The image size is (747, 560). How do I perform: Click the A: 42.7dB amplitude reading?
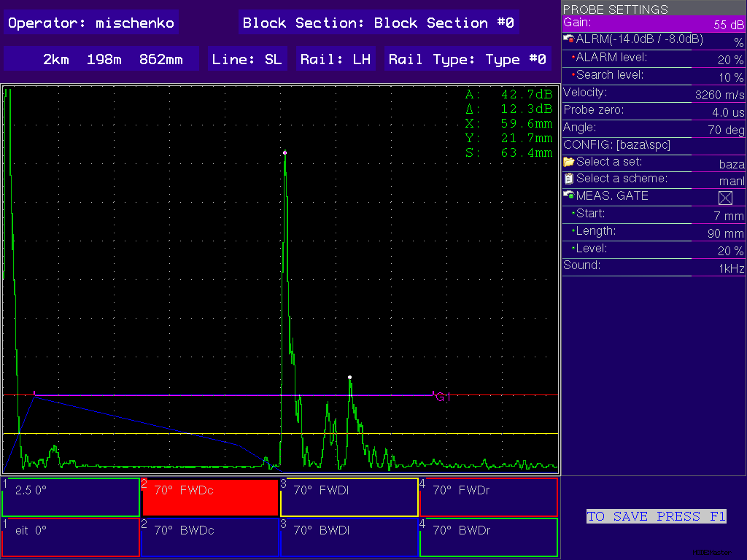pos(508,94)
